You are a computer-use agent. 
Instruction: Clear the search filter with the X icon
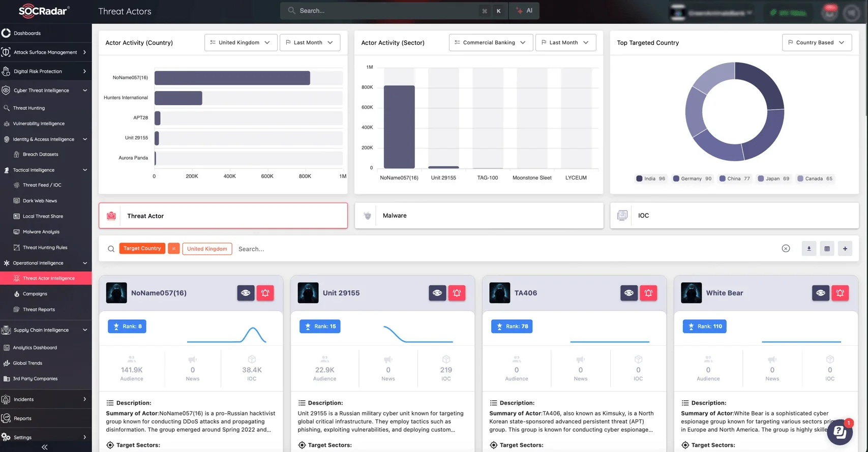(x=786, y=249)
